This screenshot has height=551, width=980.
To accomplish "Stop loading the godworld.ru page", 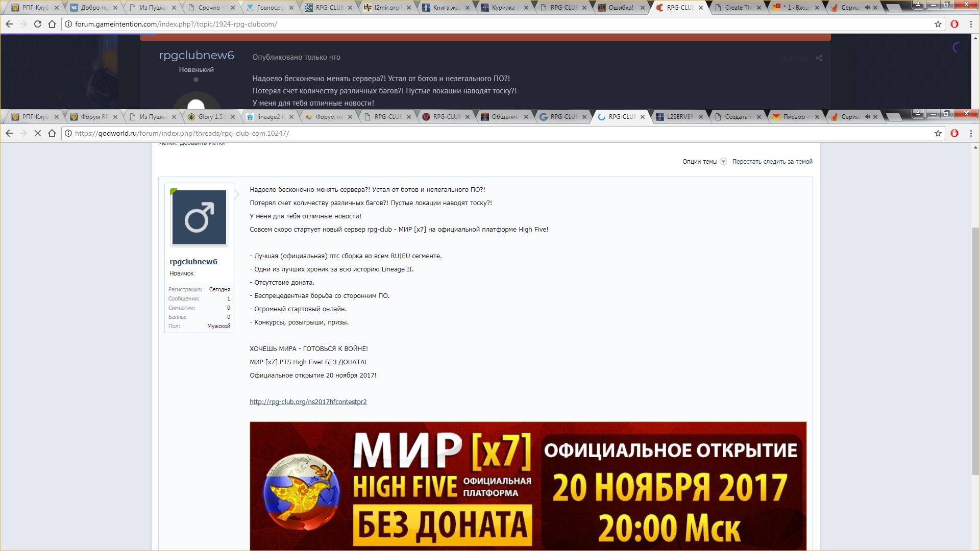I will (x=37, y=133).
